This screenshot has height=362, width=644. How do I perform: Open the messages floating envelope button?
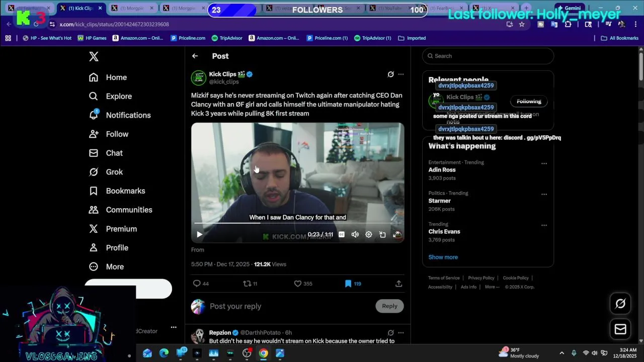620,329
